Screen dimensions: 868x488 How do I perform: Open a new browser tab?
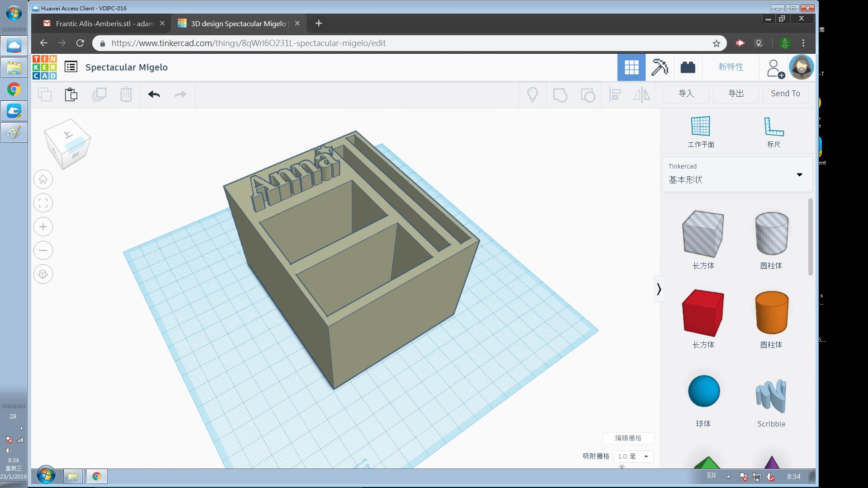pyautogui.click(x=319, y=23)
